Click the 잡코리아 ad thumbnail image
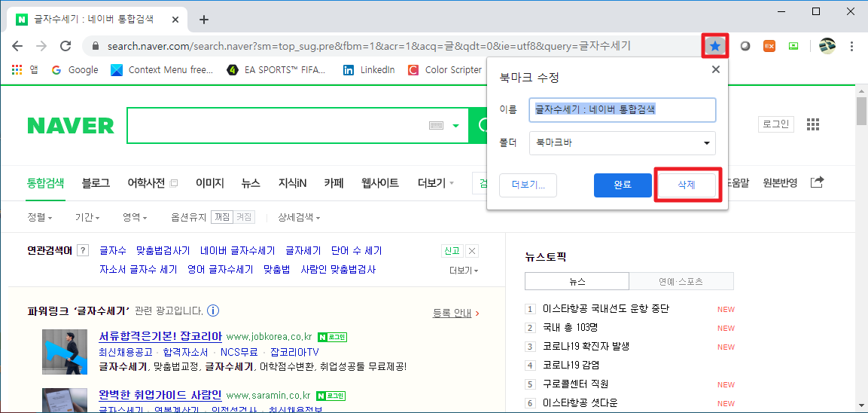 (x=65, y=352)
